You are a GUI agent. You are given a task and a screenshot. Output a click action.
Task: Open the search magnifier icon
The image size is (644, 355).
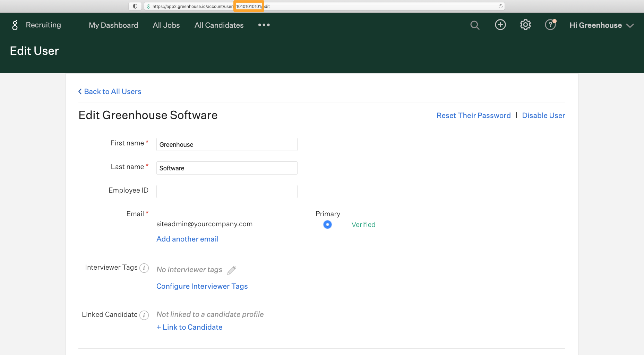pyautogui.click(x=475, y=25)
